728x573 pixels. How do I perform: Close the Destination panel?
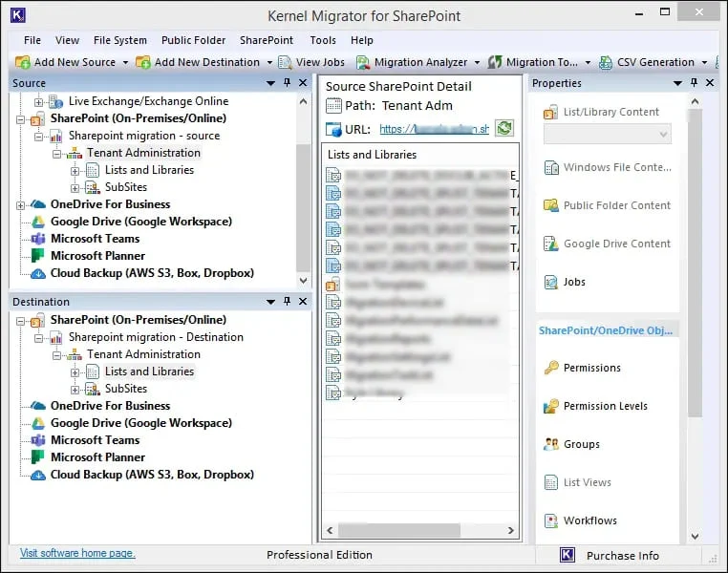[x=303, y=301]
